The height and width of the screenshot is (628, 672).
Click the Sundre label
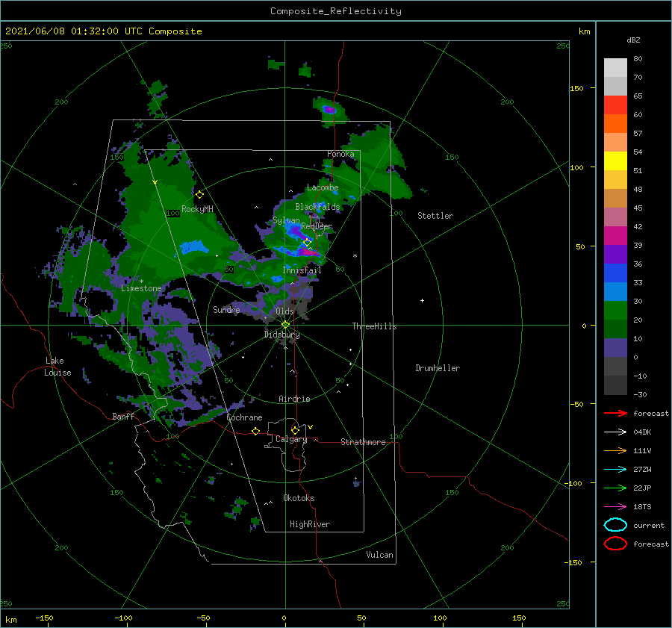(x=226, y=309)
